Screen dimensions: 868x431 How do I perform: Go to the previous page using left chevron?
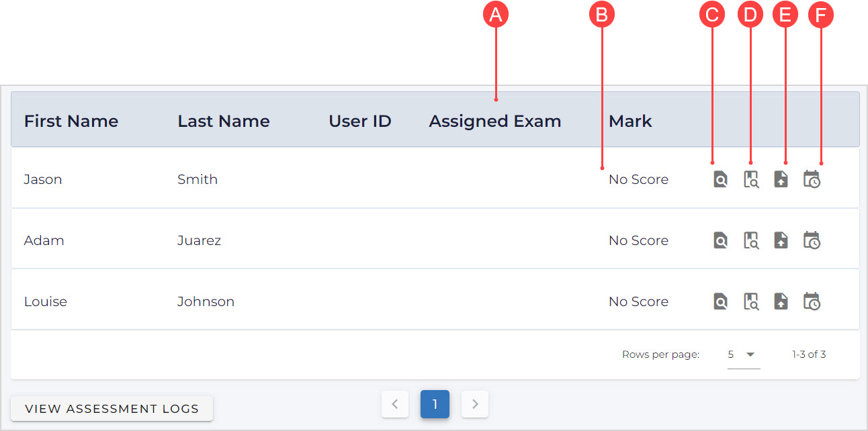click(x=395, y=404)
